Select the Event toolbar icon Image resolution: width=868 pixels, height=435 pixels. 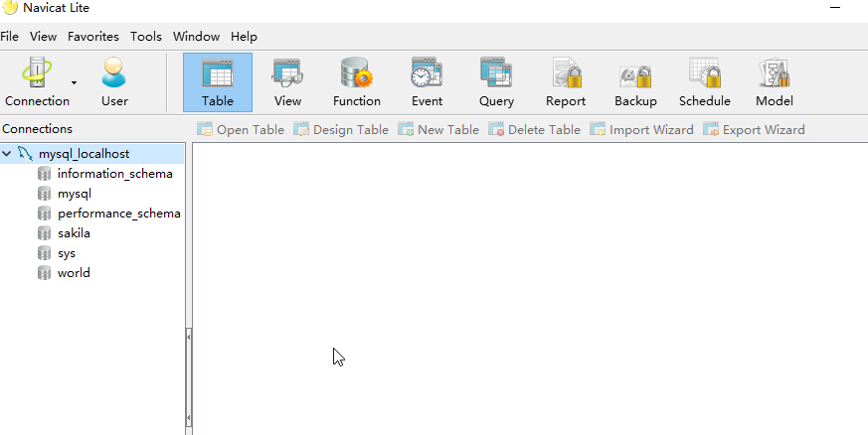pos(427,81)
